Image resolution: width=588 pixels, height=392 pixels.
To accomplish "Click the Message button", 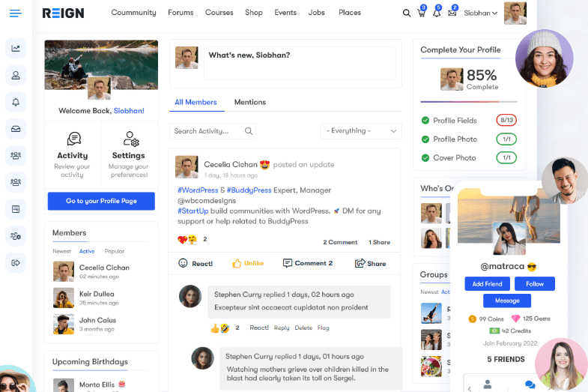I will point(507,301).
